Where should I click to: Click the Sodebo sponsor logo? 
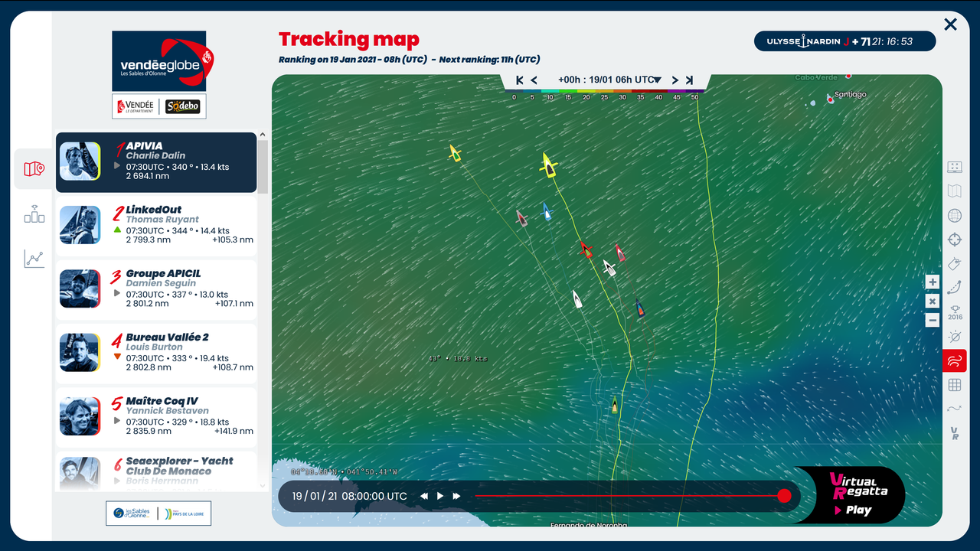click(183, 106)
